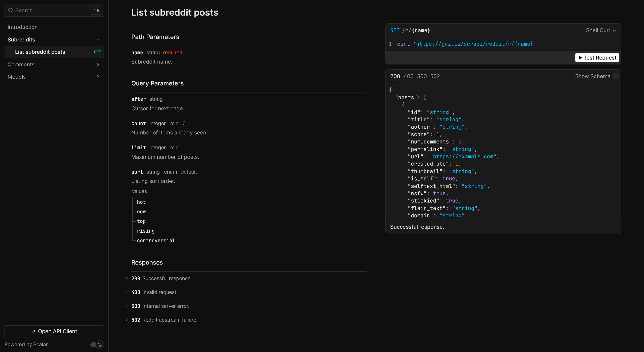Click the Default label for sort
This screenshot has width=644, height=352.
[188, 172]
